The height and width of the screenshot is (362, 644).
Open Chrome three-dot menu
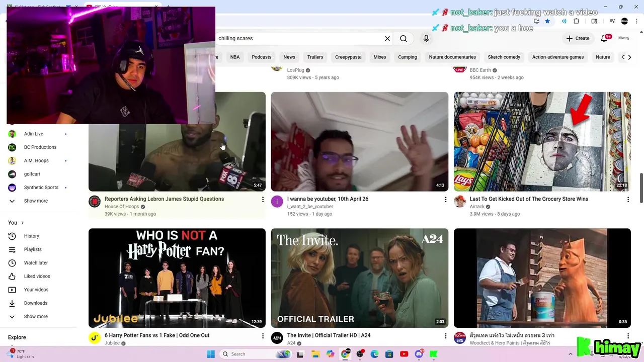[637, 21]
